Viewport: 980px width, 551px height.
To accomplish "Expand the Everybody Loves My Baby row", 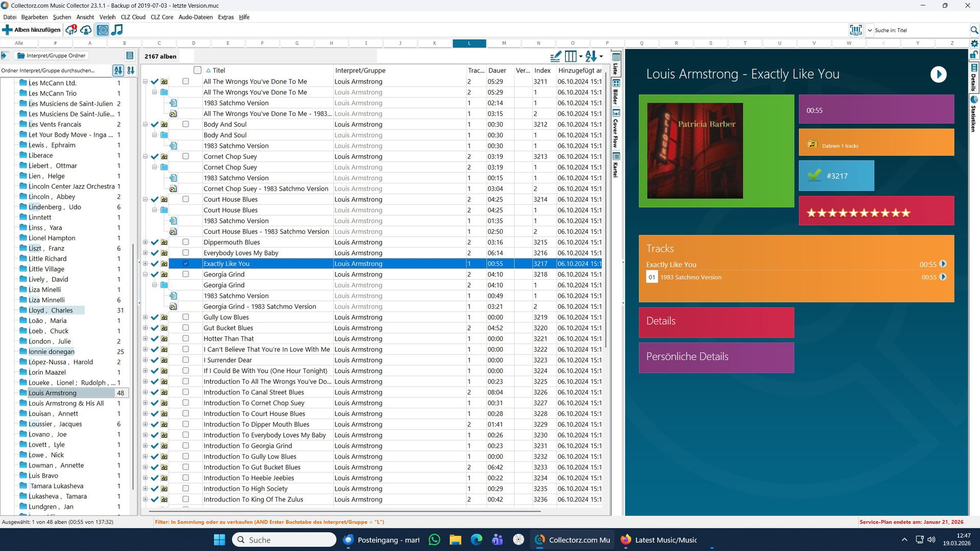I will click(145, 253).
